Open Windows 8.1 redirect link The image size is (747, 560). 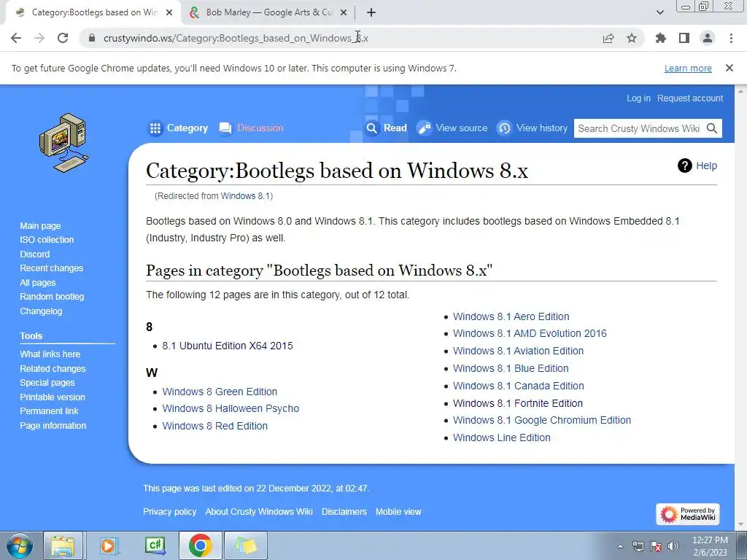245,195
